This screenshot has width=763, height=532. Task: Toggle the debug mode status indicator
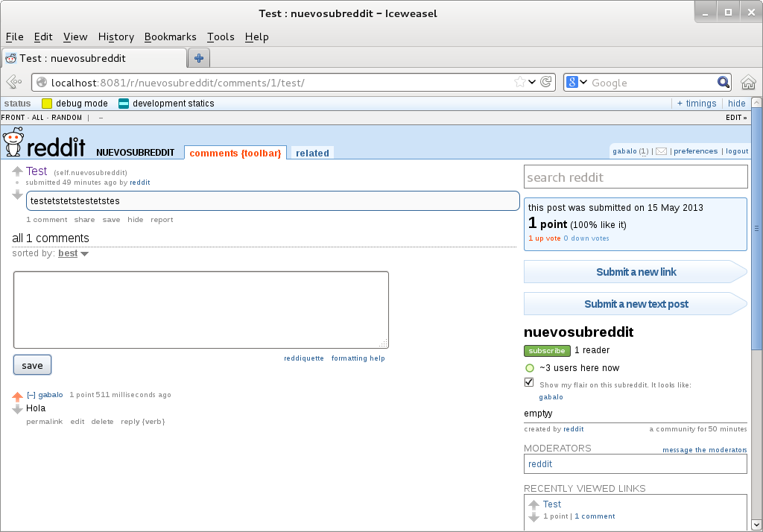point(47,104)
